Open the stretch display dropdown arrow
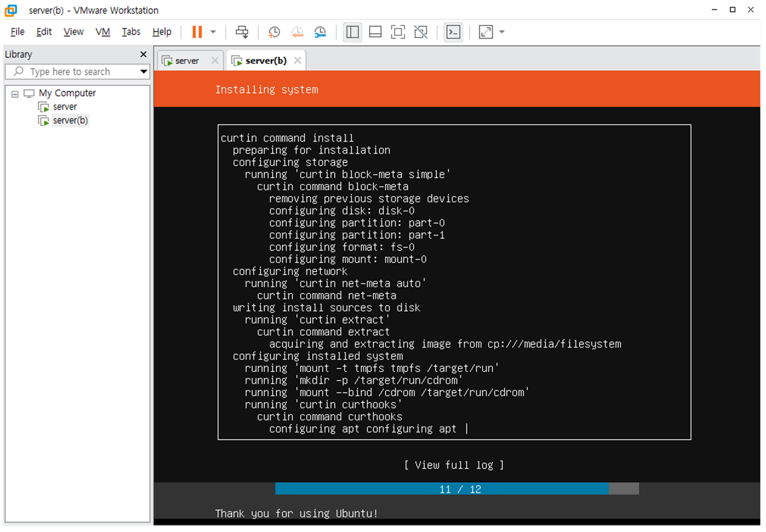 [502, 32]
